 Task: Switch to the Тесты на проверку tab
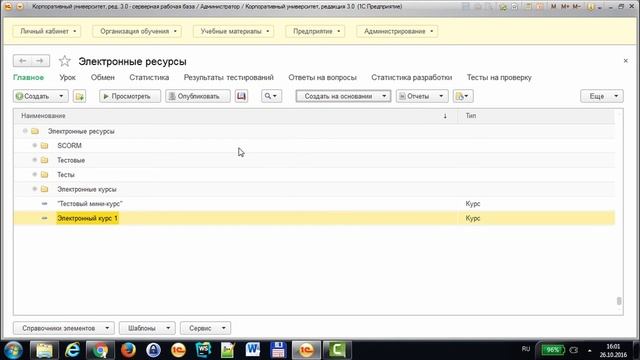click(x=499, y=78)
